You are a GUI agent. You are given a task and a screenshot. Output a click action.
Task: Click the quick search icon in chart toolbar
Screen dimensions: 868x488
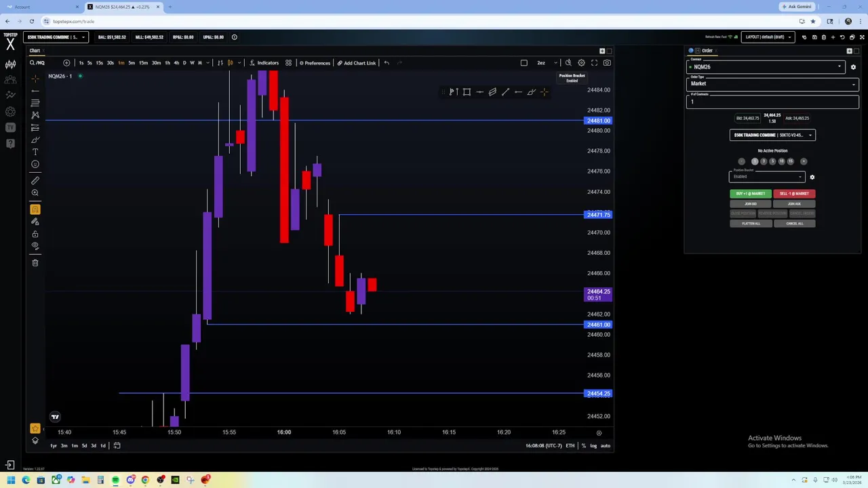coord(568,63)
